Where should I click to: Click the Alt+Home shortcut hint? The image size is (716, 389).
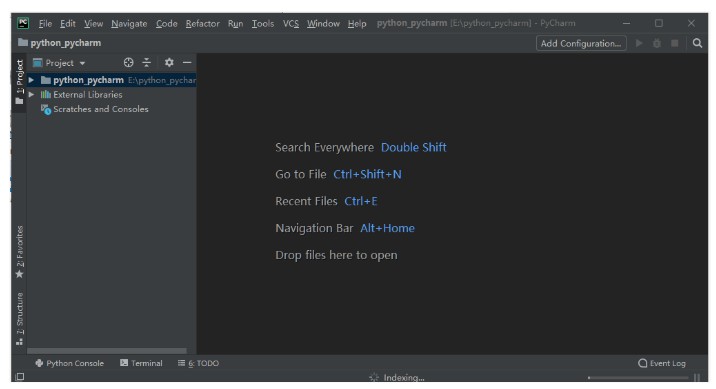387,228
